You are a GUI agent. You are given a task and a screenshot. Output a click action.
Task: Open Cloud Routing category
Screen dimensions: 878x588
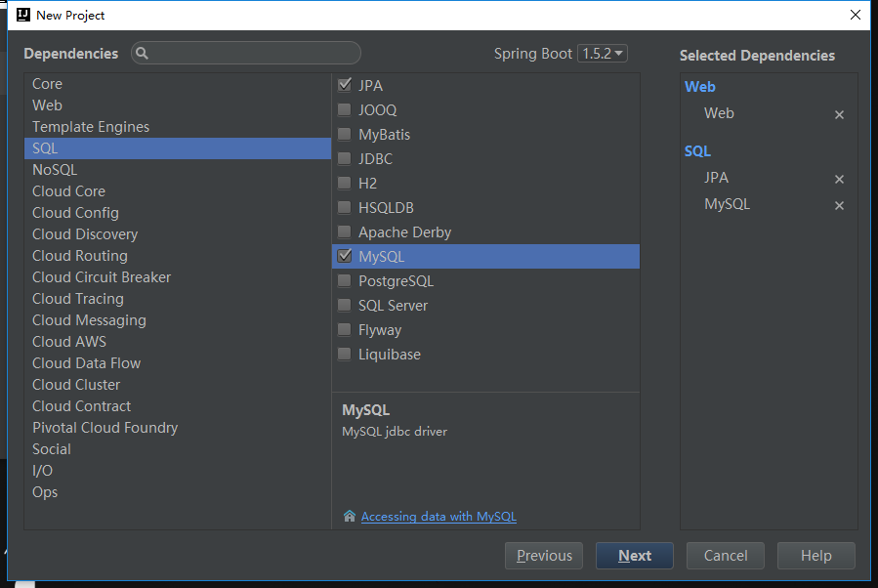(178, 256)
